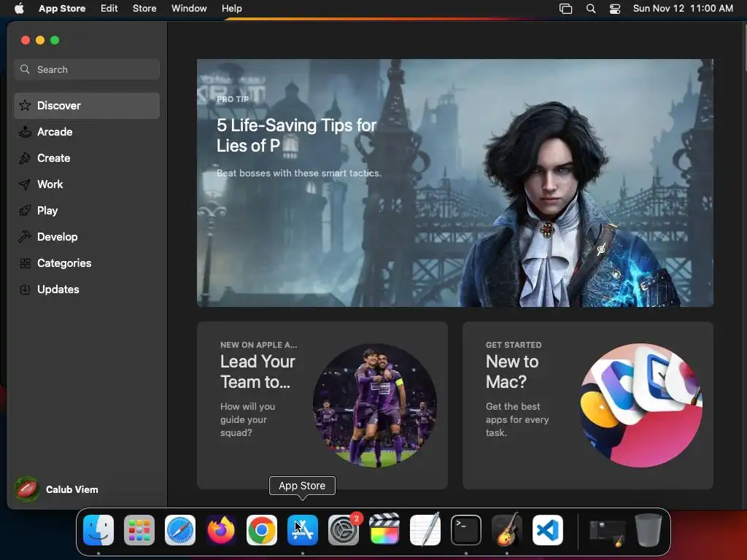
Task: Open the Lies of P tips story
Action: (455, 183)
